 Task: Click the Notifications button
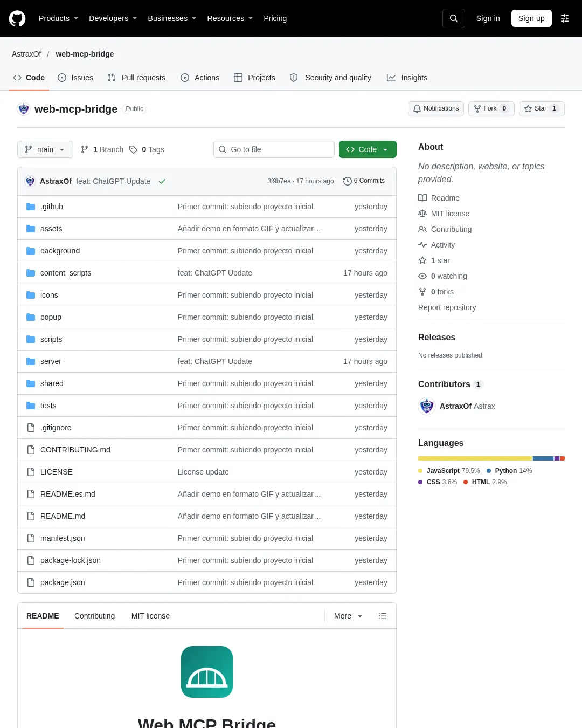point(436,108)
